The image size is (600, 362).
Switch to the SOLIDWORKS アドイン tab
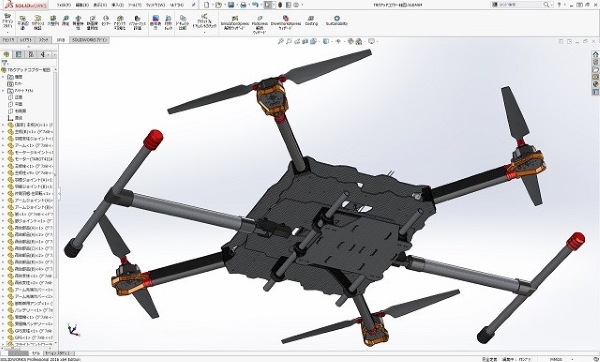90,40
